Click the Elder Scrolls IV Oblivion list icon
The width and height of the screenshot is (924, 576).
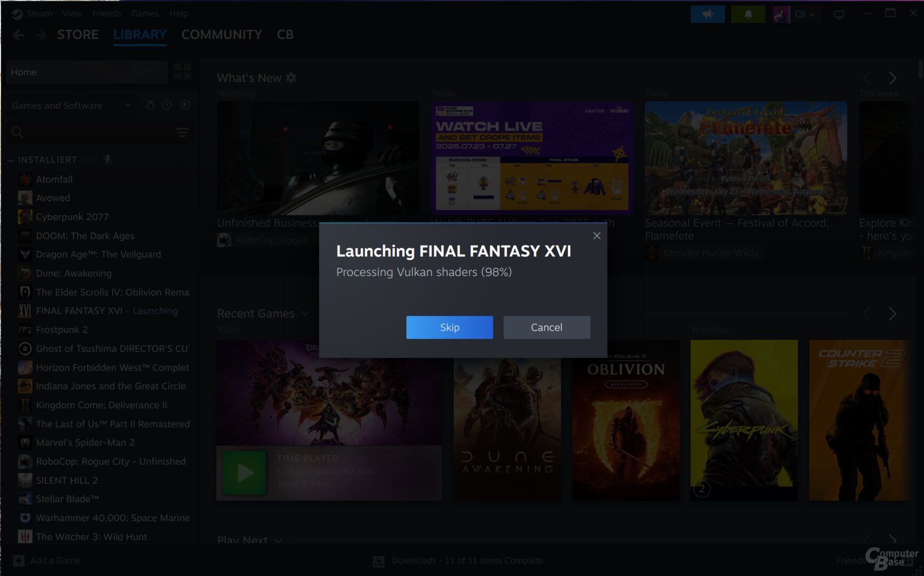pos(25,292)
